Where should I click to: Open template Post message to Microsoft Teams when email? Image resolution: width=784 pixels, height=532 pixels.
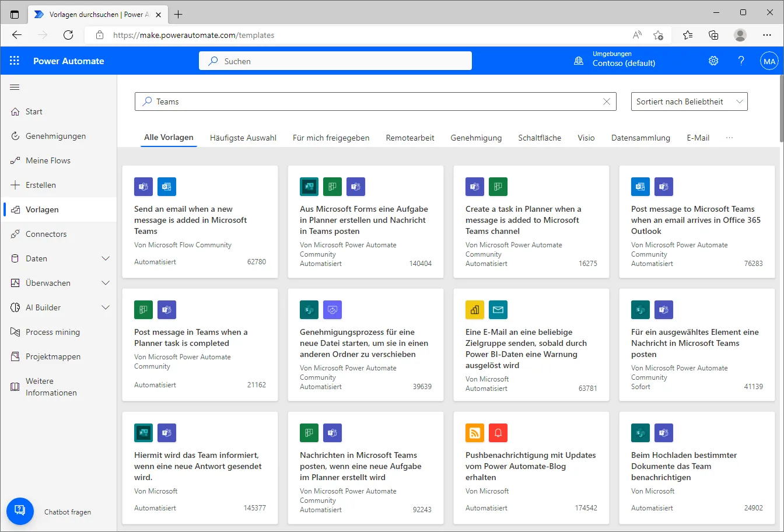tap(697, 222)
